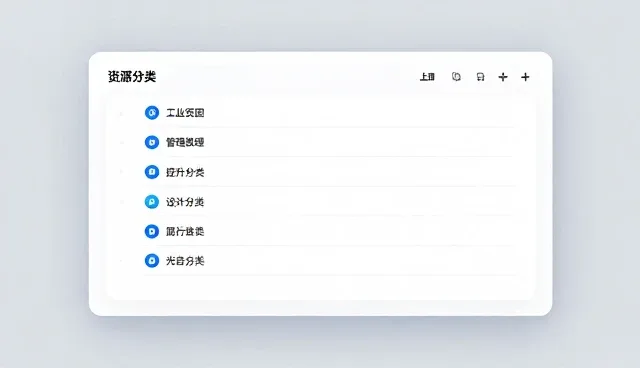The height and width of the screenshot is (368, 640).
Task: Click the last plus icon in header toolbar
Action: coord(525,77)
